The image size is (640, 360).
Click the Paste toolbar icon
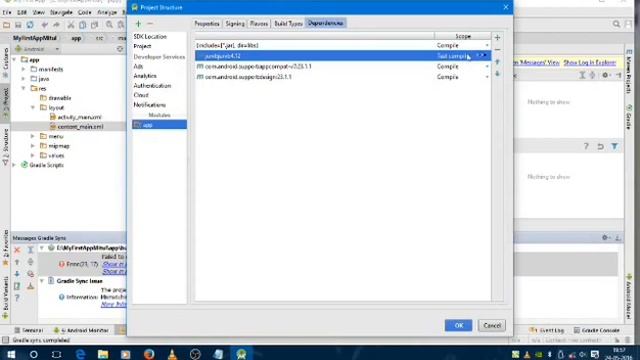(94, 25)
